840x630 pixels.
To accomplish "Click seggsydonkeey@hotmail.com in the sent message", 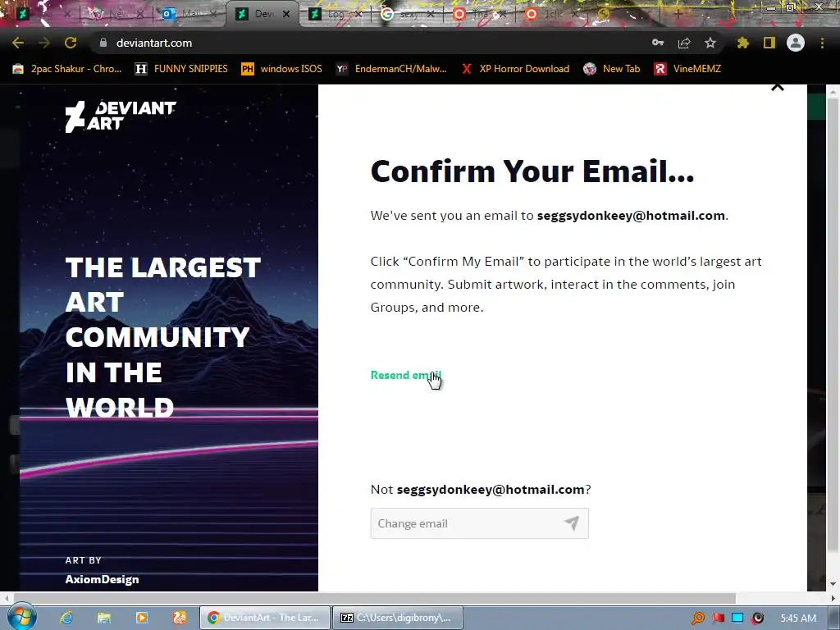I will click(x=631, y=216).
